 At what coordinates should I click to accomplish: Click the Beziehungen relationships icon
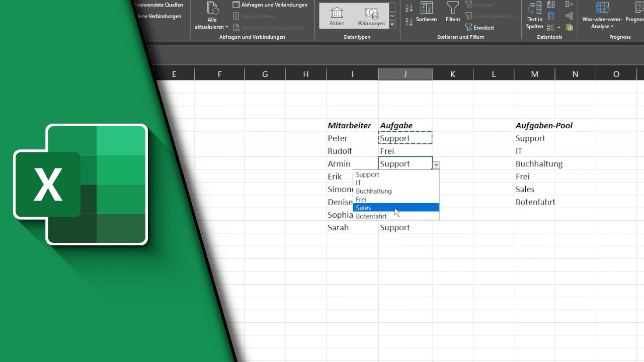[570, 16]
